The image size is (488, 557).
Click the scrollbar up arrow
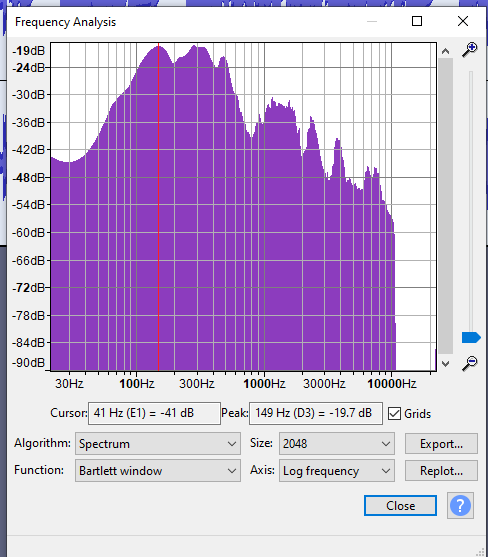tap(445, 51)
